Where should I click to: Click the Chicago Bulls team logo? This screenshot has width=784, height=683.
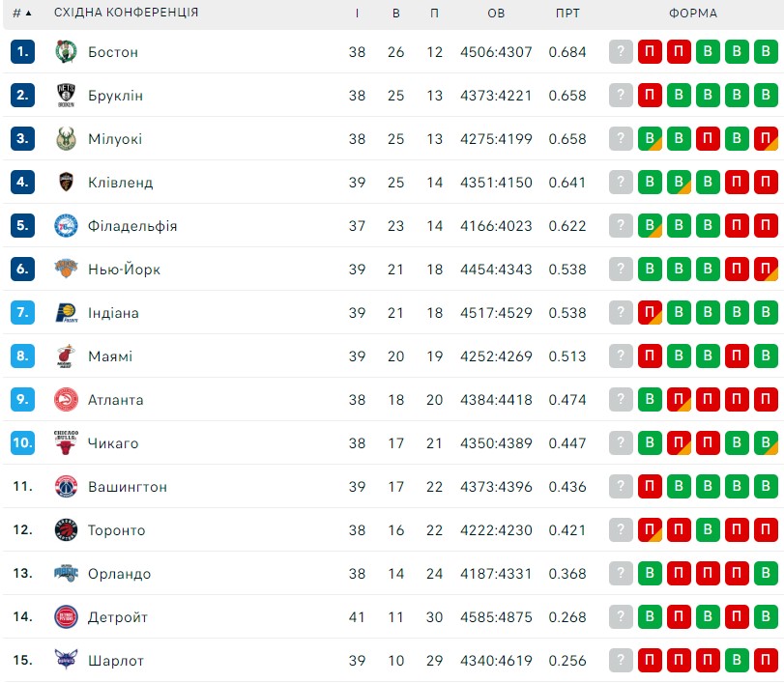point(66,443)
